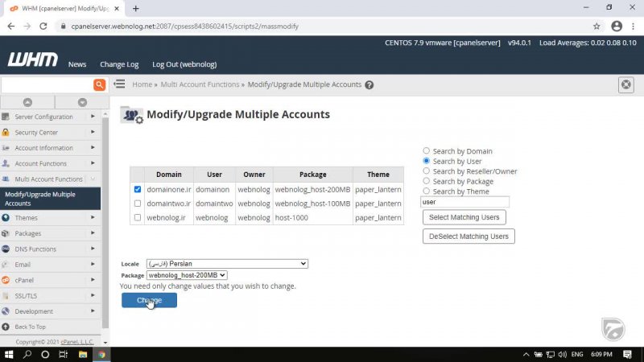Click Log Out (webnolog)
The width and height of the screenshot is (644, 362).
[x=184, y=64]
